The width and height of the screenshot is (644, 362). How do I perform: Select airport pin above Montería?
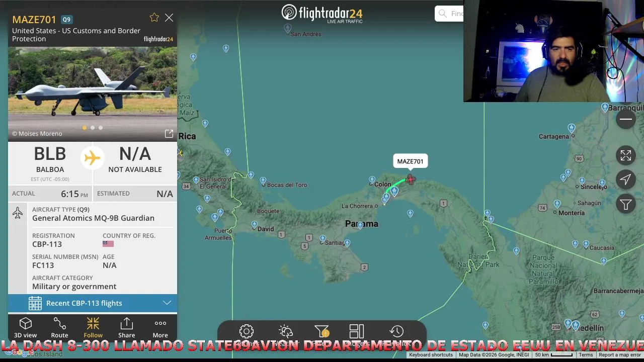(557, 204)
